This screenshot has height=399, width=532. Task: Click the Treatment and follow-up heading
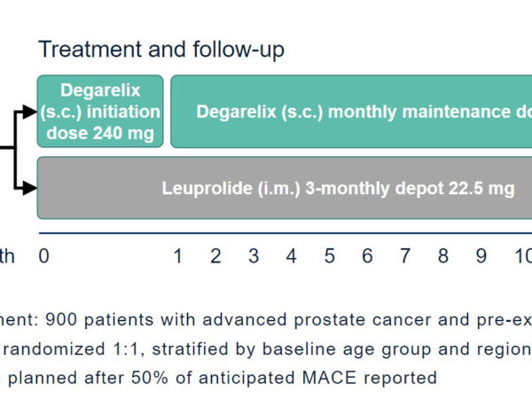pos(161,50)
